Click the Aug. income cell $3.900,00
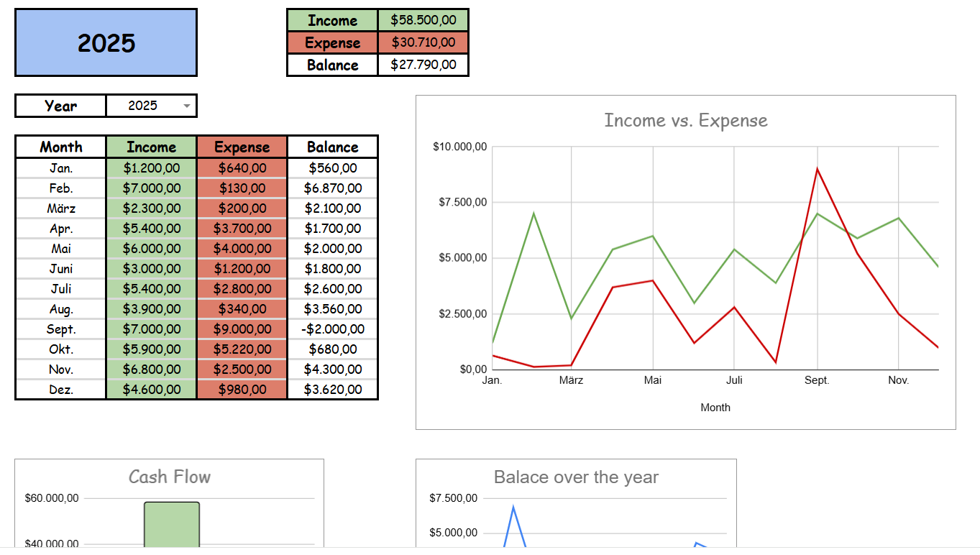The image size is (980, 555). click(x=151, y=309)
